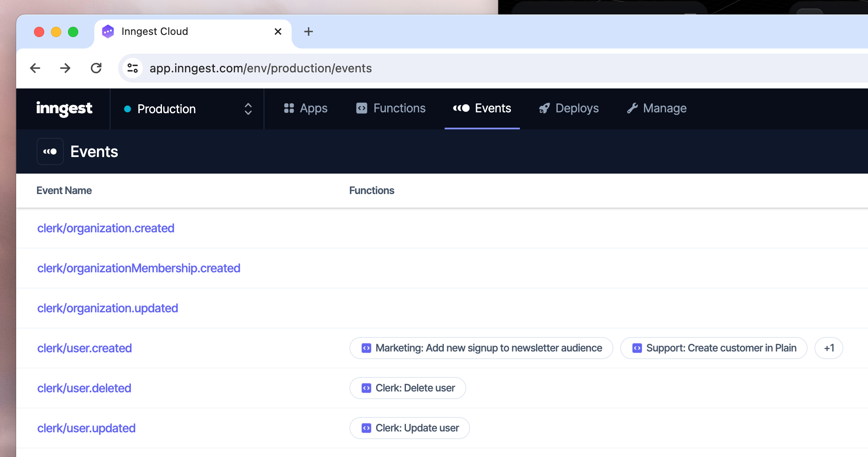Open the Apps section via its grid icon

pyautogui.click(x=289, y=108)
